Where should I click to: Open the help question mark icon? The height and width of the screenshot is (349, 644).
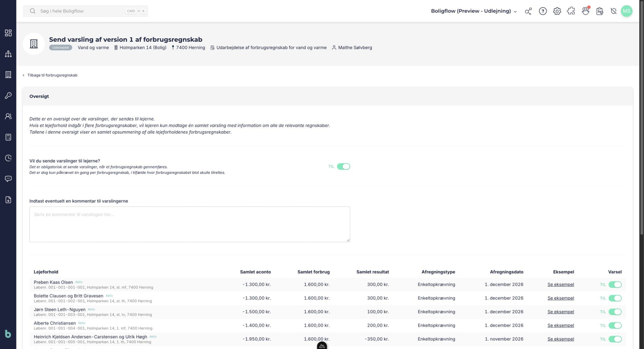coord(543,11)
